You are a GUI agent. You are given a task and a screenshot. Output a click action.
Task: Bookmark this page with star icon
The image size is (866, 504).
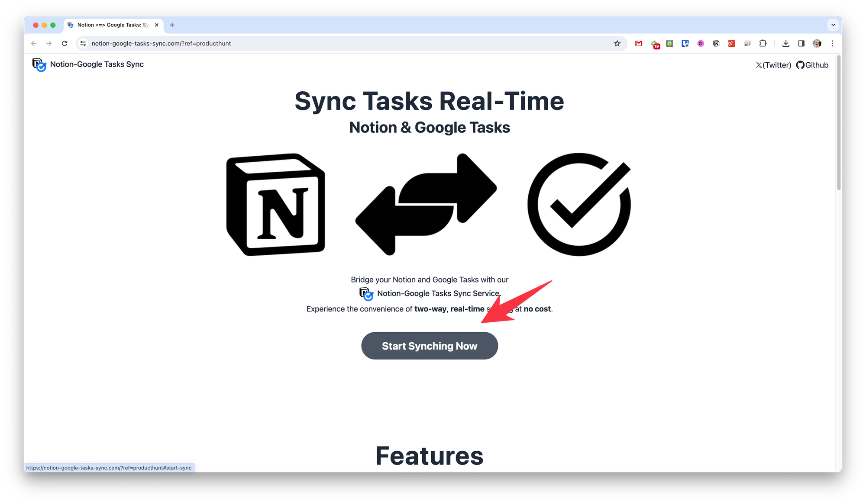coord(617,43)
